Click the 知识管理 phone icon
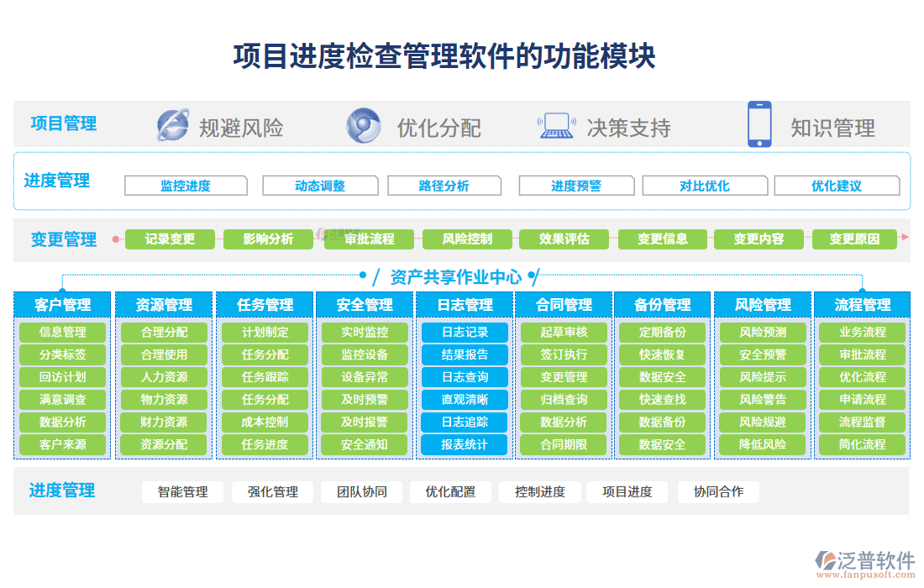 click(759, 125)
